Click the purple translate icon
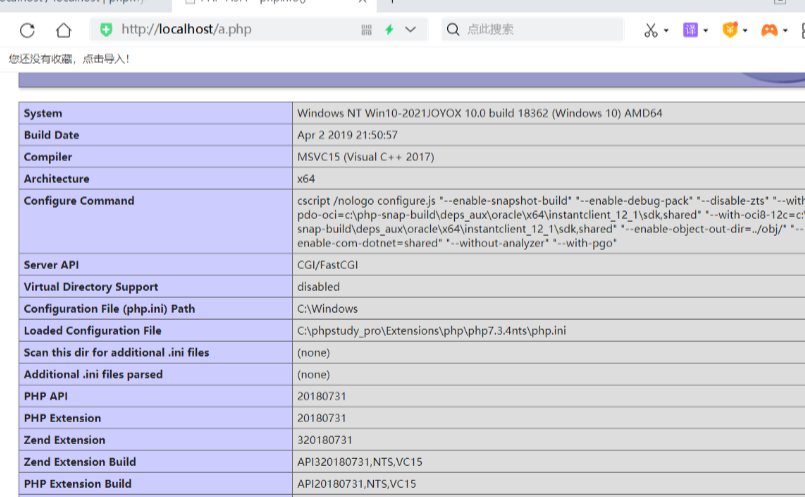The height and width of the screenshot is (497, 805). point(690,30)
